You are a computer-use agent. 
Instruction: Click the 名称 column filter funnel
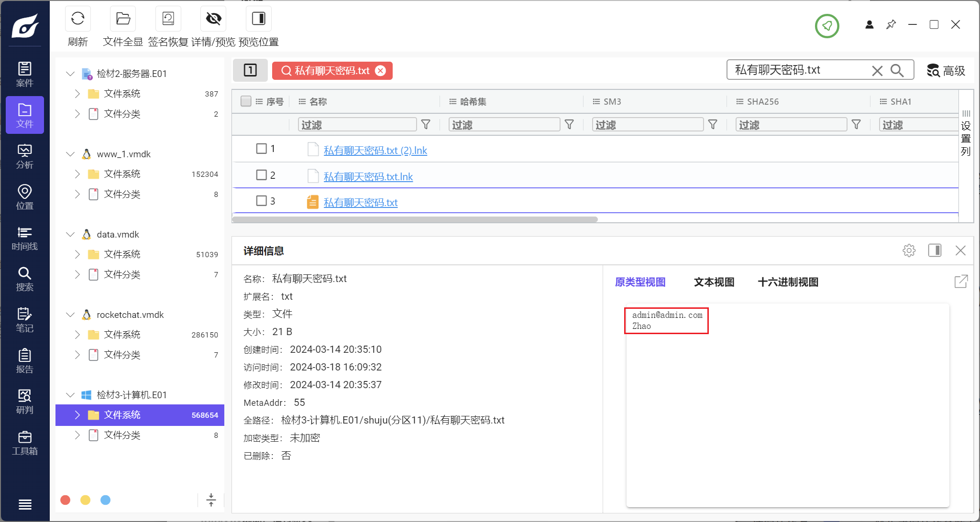[x=426, y=125]
